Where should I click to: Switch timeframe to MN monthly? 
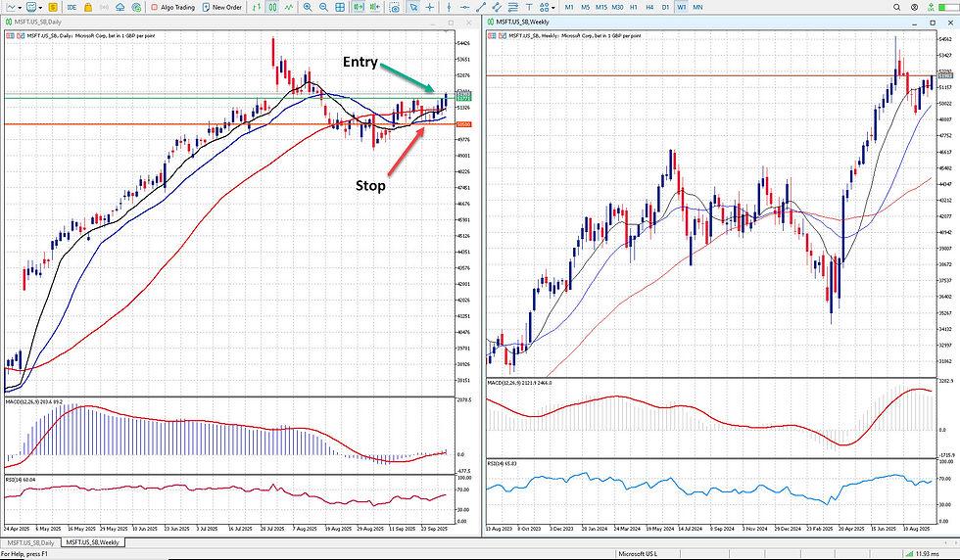point(697,8)
